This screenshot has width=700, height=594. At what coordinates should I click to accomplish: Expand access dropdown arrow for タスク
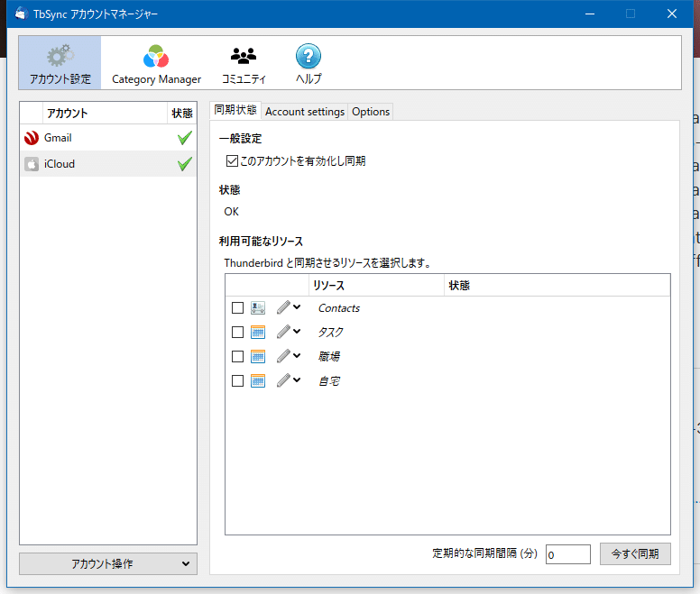(x=297, y=332)
